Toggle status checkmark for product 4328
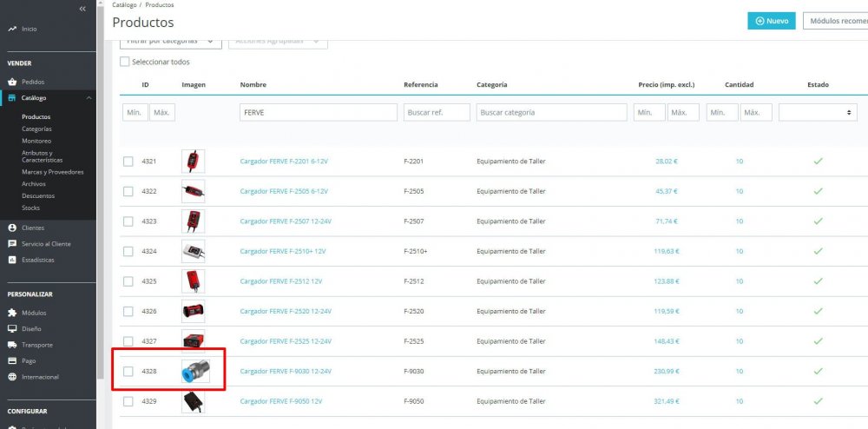This screenshot has width=868, height=429. [818, 371]
